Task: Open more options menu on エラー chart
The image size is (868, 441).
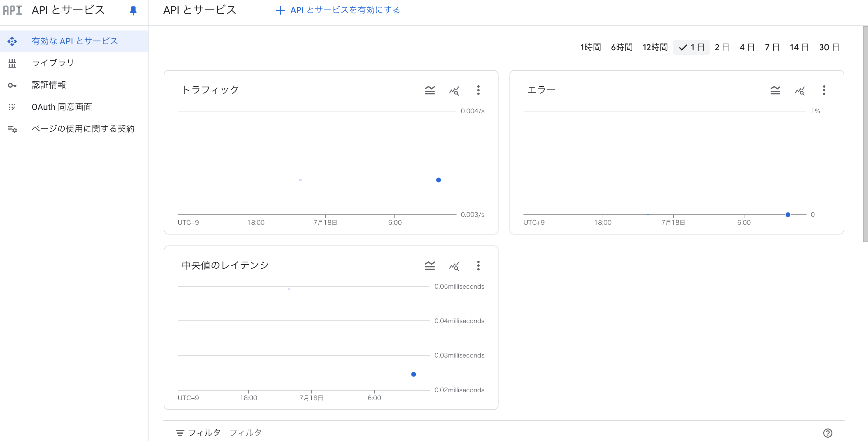Action: [824, 90]
